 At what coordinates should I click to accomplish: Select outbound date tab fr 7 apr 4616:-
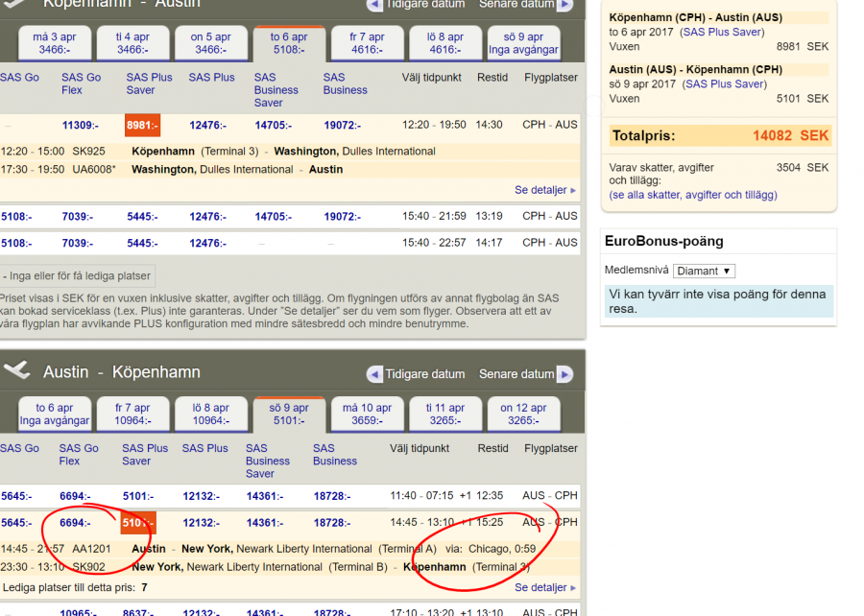point(368,43)
